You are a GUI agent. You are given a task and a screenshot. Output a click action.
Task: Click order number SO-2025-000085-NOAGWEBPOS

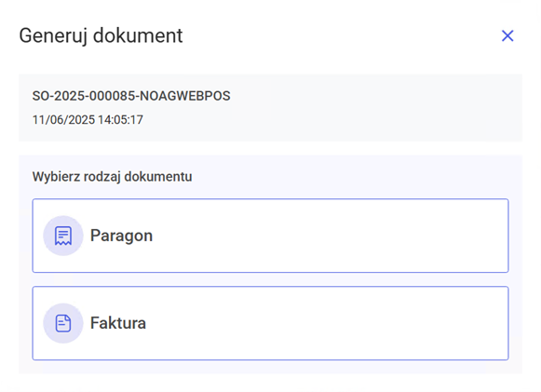pos(131,96)
